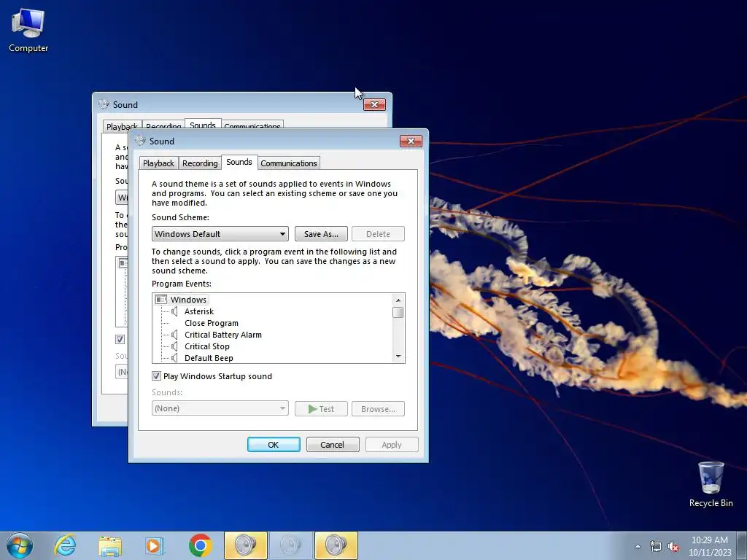
Task: Close the back Sound window
Action: click(374, 105)
